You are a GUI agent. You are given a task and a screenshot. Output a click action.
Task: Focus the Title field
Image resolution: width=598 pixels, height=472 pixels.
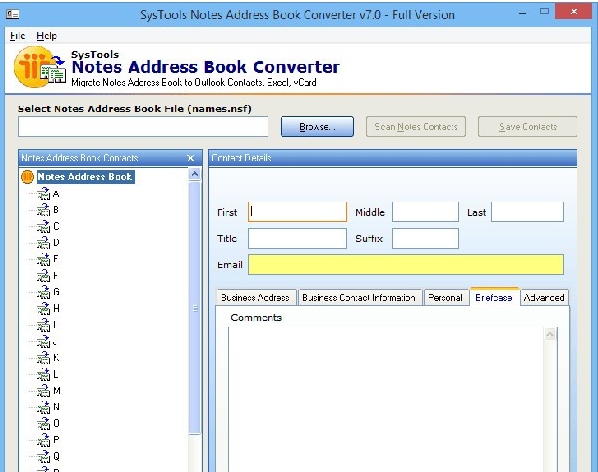pyautogui.click(x=297, y=238)
